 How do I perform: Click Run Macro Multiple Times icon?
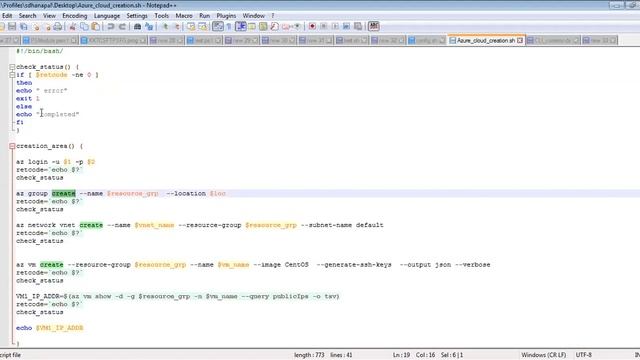pos(346,27)
